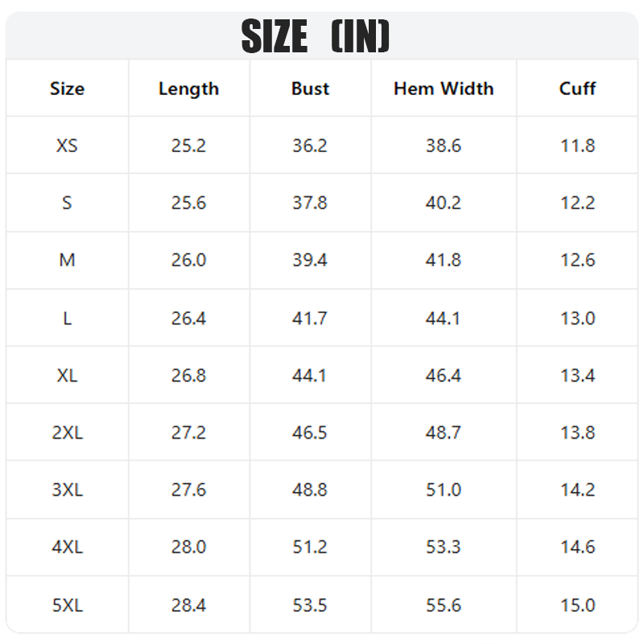This screenshot has width=644, height=644.
Task: Select the L cuff value 13.0
Action: pos(577,318)
